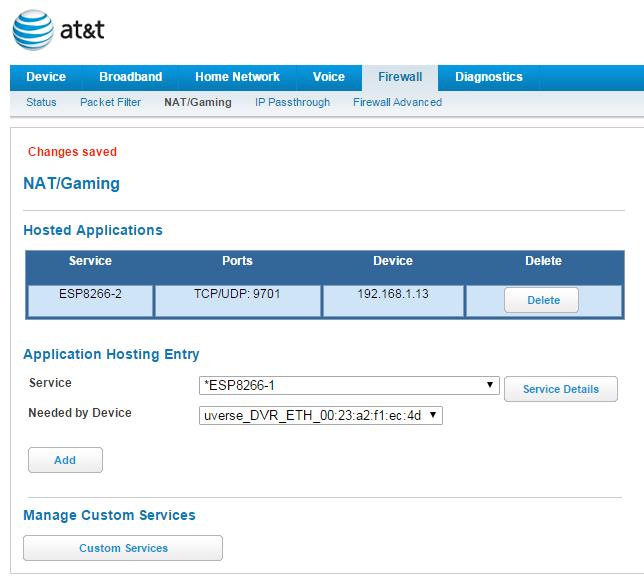Viewport: 644px width, 578px height.
Task: Open the Firewall Advanced sub-page
Action: coord(398,102)
